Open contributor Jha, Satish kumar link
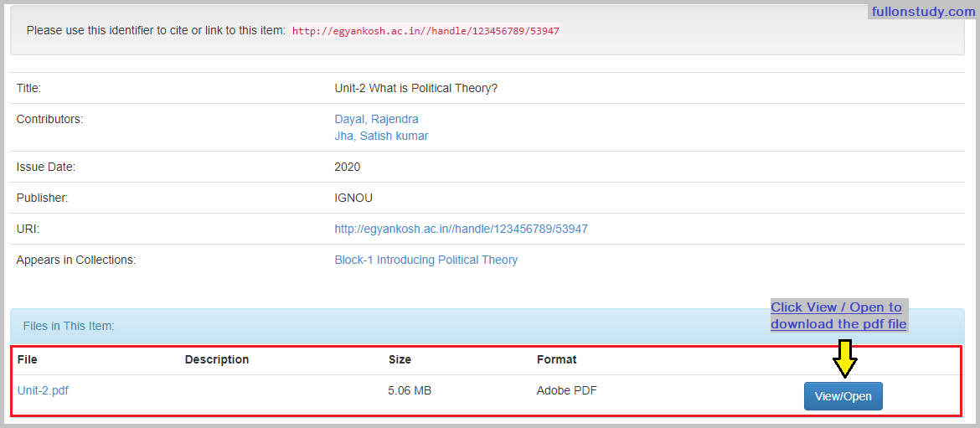This screenshot has height=428, width=980. 381,136
